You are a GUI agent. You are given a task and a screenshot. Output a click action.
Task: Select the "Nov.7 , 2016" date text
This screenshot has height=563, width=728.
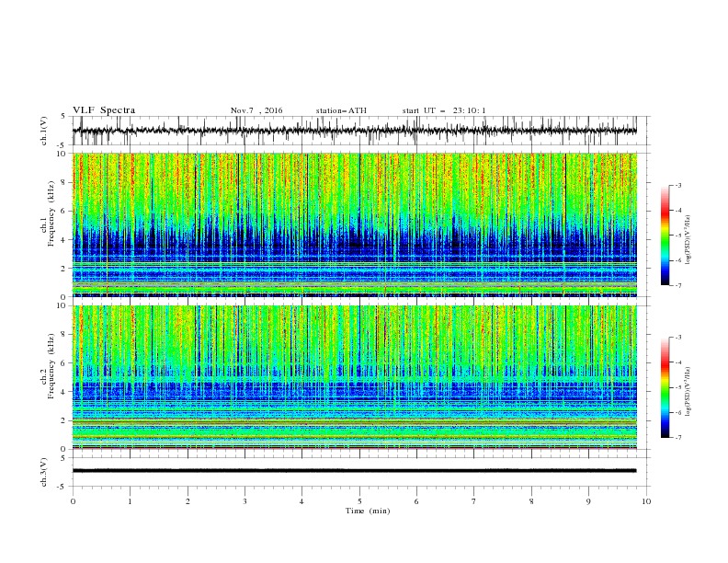tap(256, 110)
